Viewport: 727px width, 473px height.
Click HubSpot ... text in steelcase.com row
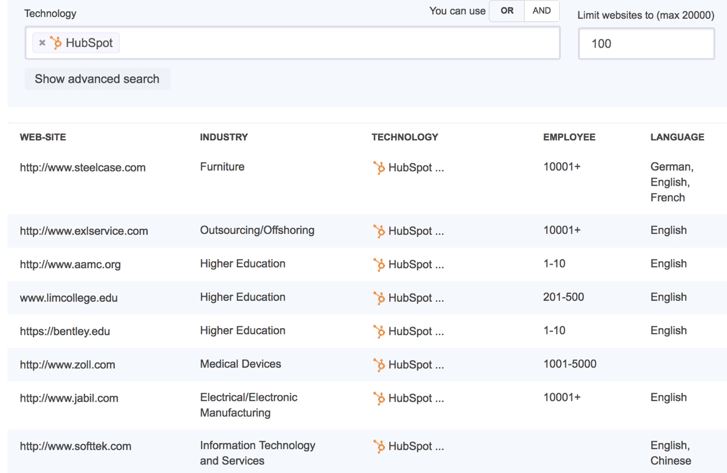pos(416,167)
